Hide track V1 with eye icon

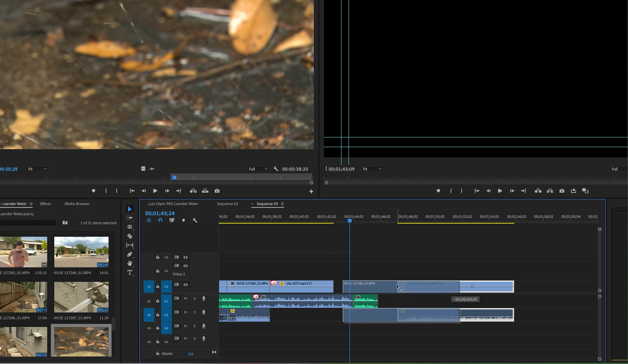point(185,285)
